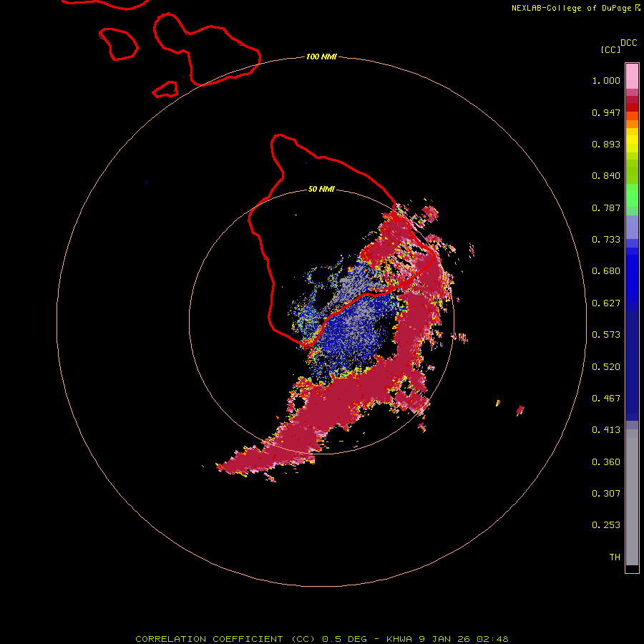Click the 0.573 color scale value
This screenshot has width=644, height=644.
click(x=606, y=335)
